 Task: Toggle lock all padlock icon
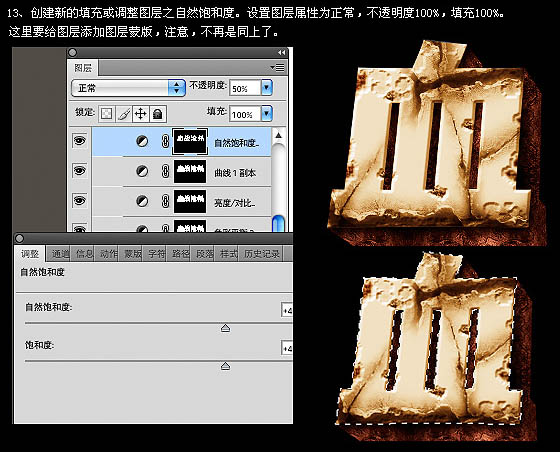[x=158, y=114]
